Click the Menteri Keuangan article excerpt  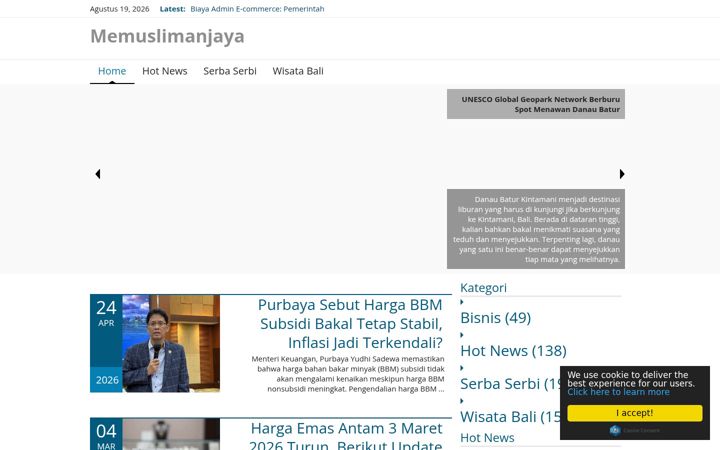point(348,374)
